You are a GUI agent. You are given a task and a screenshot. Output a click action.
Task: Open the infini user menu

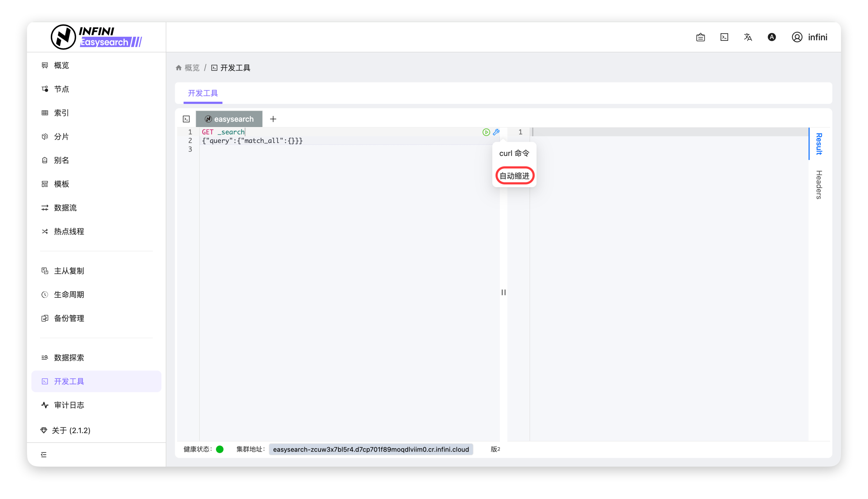(x=809, y=37)
